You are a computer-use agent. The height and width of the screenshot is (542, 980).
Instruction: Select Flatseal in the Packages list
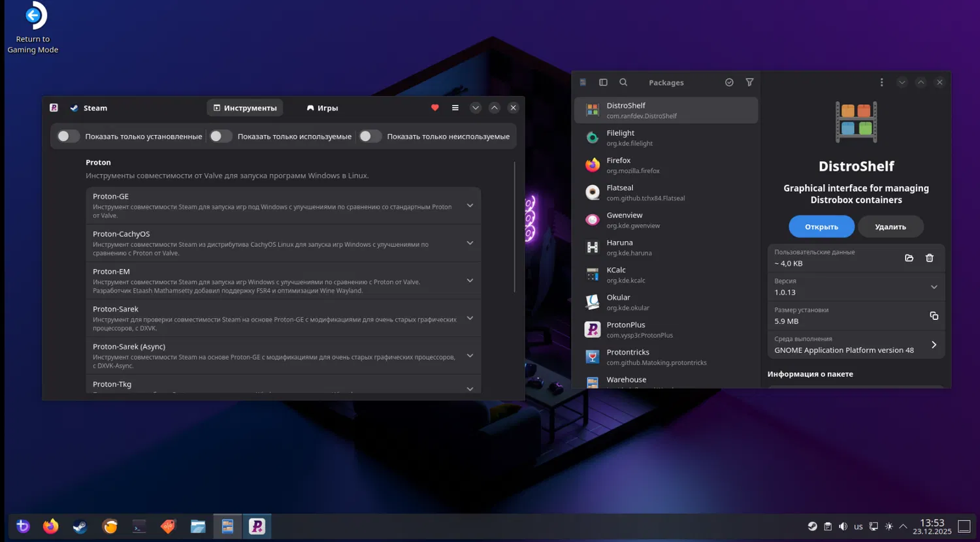point(666,193)
